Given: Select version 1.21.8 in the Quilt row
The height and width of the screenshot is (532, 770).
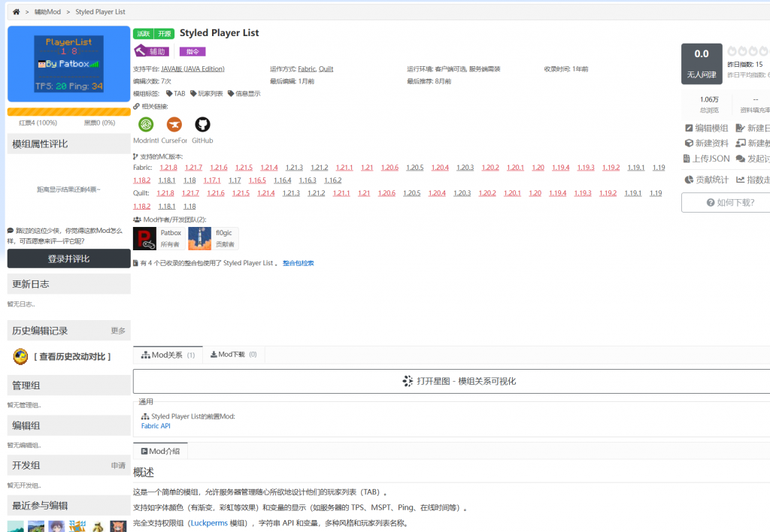Looking at the screenshot, I should [x=165, y=193].
